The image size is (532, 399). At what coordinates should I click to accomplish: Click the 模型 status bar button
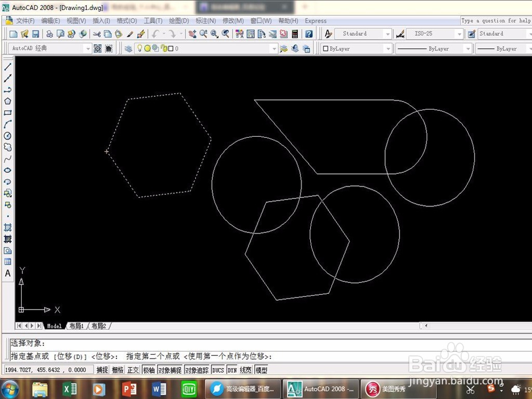click(x=262, y=370)
